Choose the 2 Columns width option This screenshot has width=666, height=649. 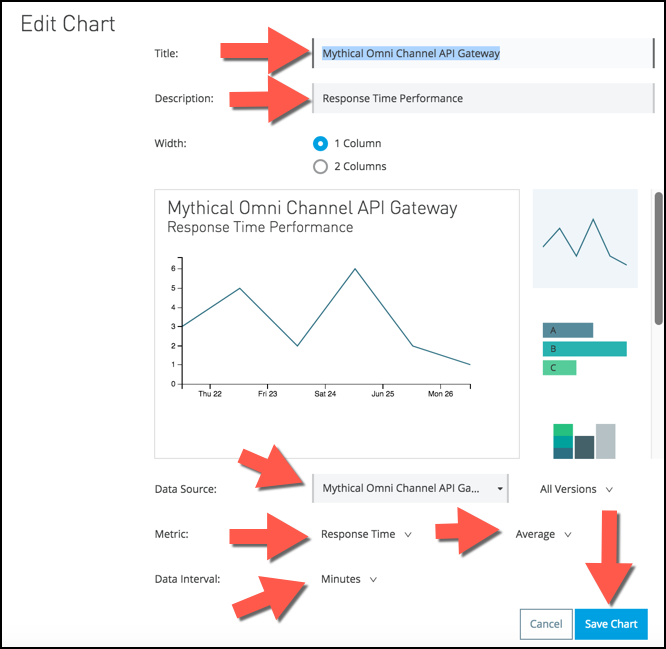tap(320, 166)
